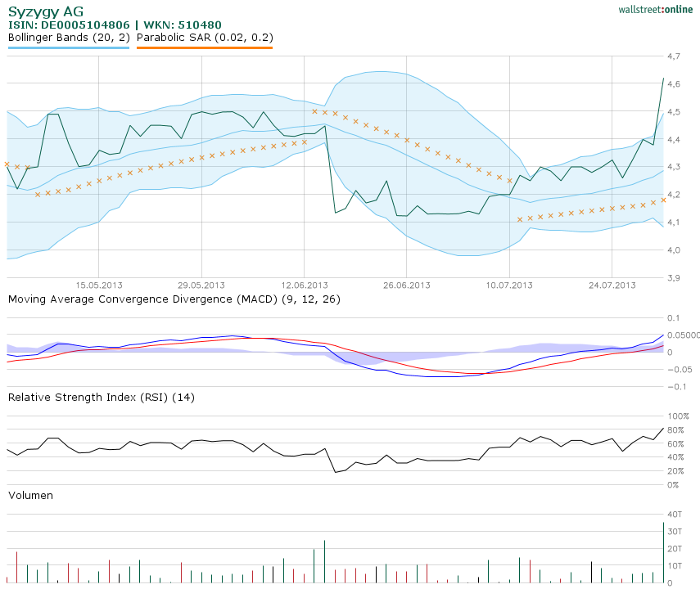
Task: Click the 100% RSI scale label
Action: (x=678, y=415)
